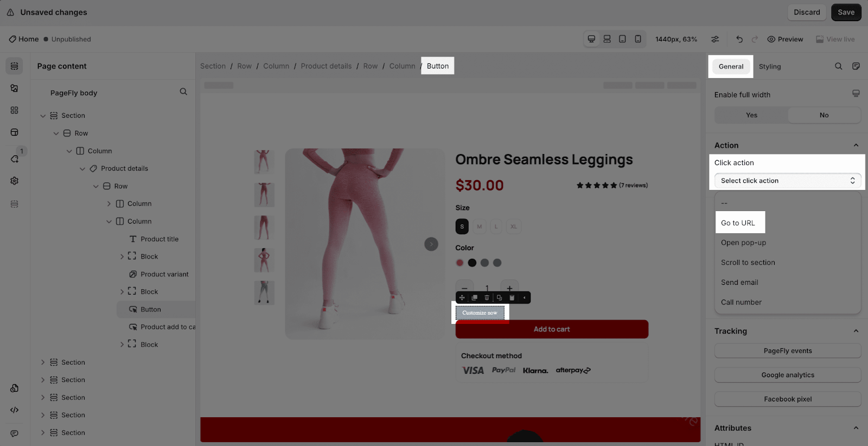This screenshot has height=446, width=868.
Task: Select Product title in the tree
Action: click(x=159, y=239)
